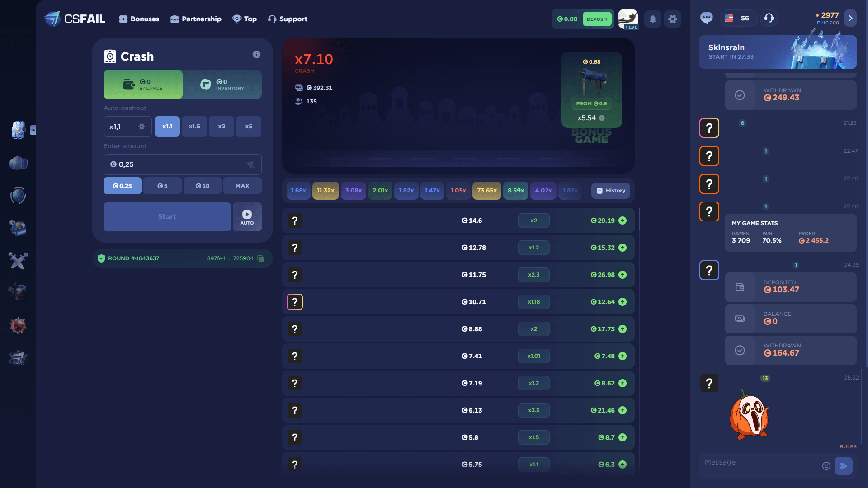Click the Start betting button
Screen dimensions: 868x488
coord(167,216)
